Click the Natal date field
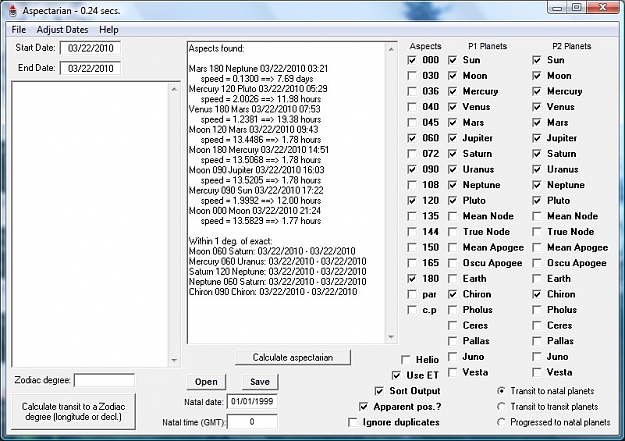Image resolution: width=625 pixels, height=441 pixels. 252,402
